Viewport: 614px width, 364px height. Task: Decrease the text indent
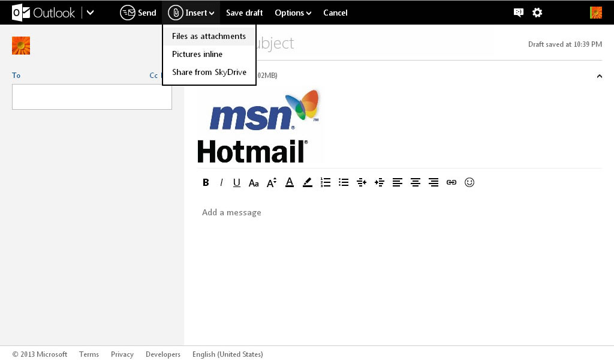pyautogui.click(x=362, y=182)
